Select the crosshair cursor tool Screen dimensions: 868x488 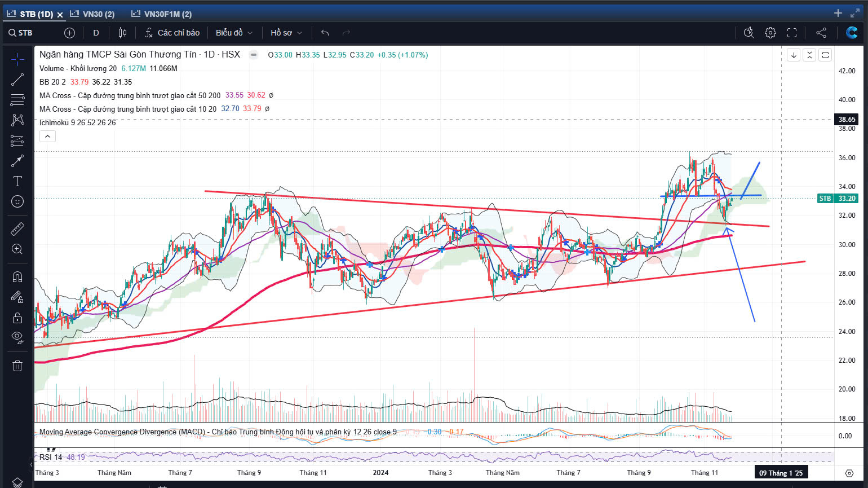17,59
